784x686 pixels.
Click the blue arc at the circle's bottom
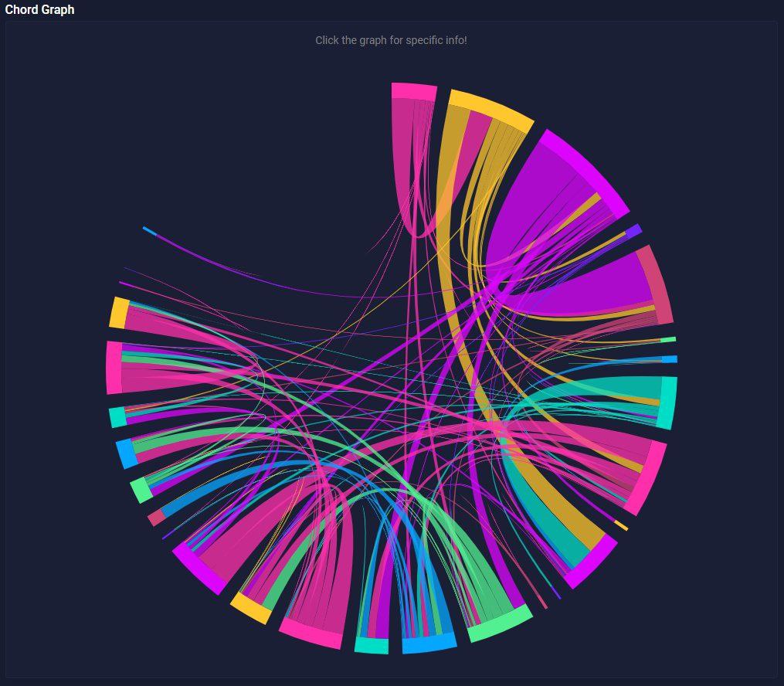(x=429, y=644)
